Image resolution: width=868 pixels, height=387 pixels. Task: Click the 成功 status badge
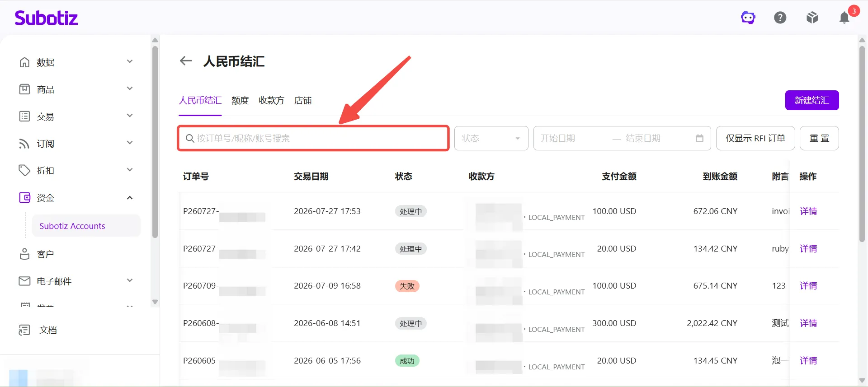pos(407,361)
